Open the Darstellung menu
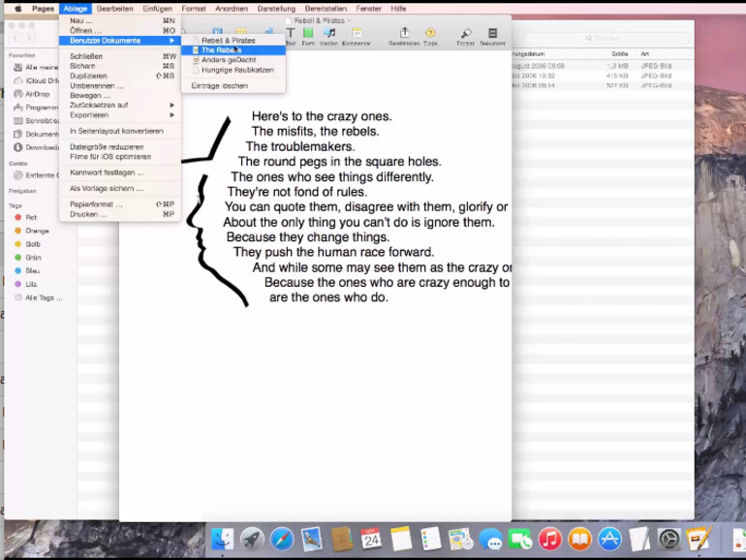Screen dimensions: 746x560 click(276, 9)
